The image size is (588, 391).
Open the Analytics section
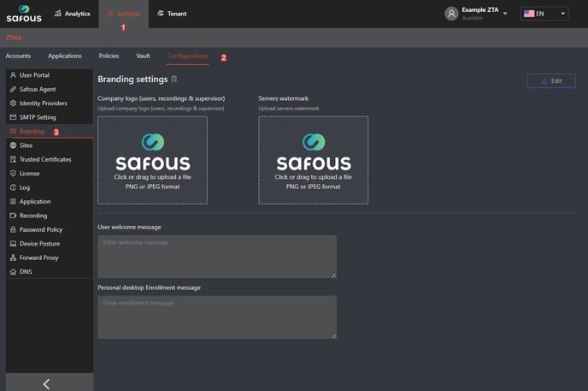tap(72, 14)
